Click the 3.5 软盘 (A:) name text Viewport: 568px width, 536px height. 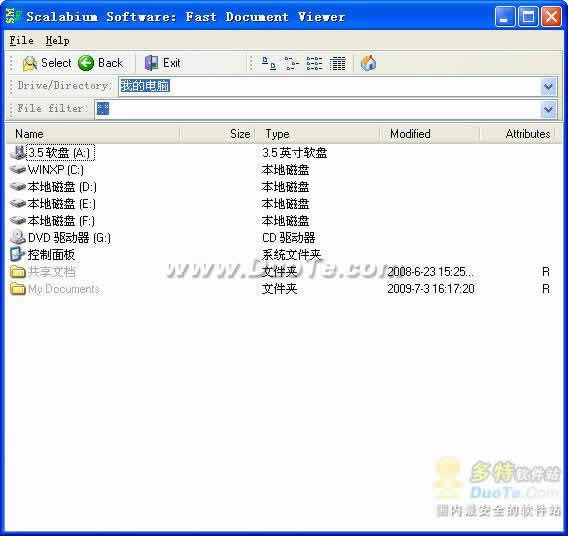pos(60,153)
